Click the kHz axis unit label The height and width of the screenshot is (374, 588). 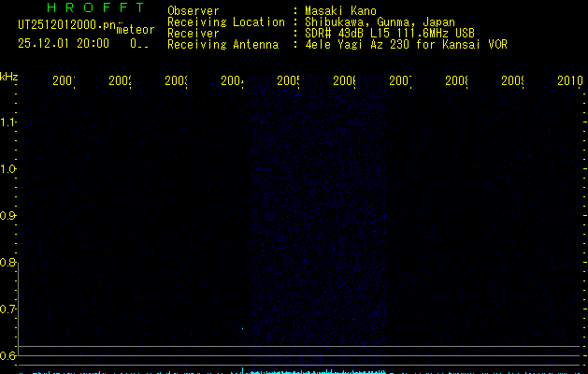point(9,77)
